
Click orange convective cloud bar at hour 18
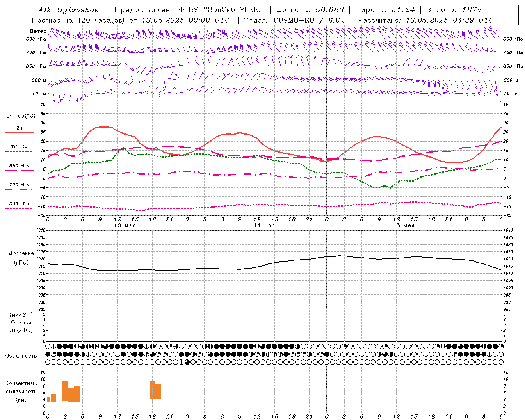[153, 390]
